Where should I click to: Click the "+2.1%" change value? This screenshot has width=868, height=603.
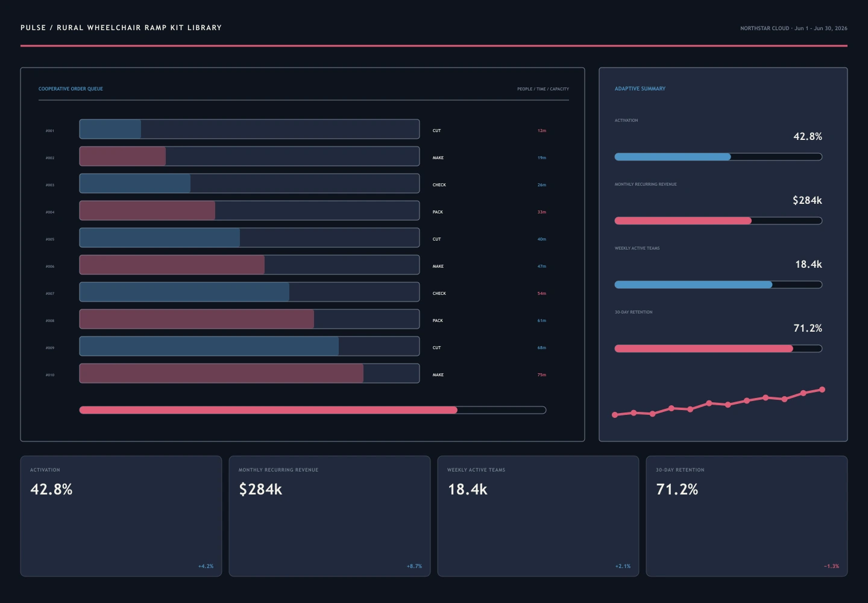[x=623, y=566]
